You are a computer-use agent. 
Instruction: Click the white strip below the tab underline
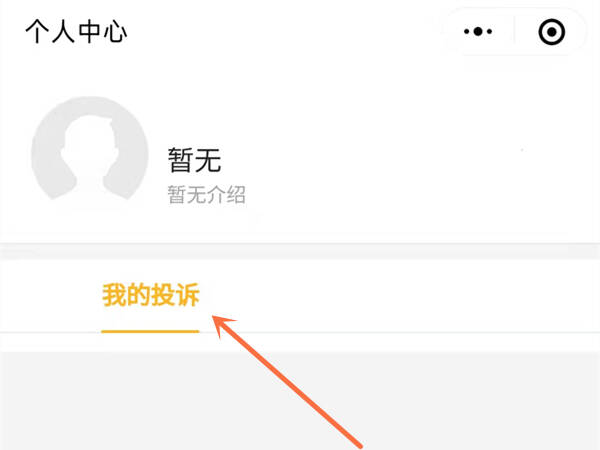point(300,342)
